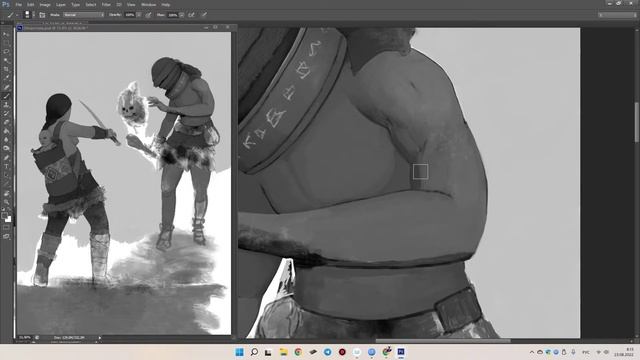This screenshot has width=640, height=360.
Task: Open the workspace switcher dropdown
Action: click(x=618, y=15)
